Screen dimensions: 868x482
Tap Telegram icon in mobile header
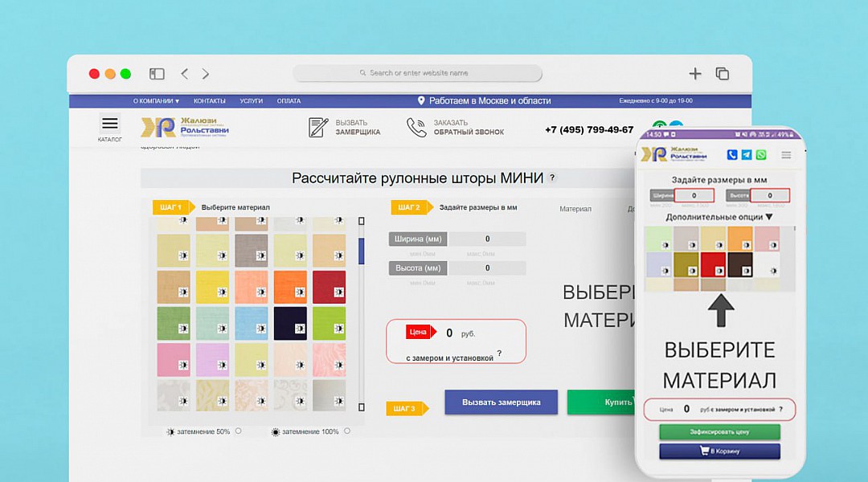pyautogui.click(x=747, y=155)
